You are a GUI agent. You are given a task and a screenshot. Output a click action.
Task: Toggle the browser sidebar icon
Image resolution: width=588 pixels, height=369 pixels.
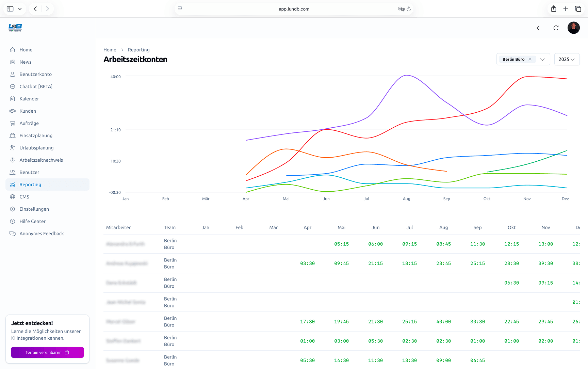(x=10, y=9)
